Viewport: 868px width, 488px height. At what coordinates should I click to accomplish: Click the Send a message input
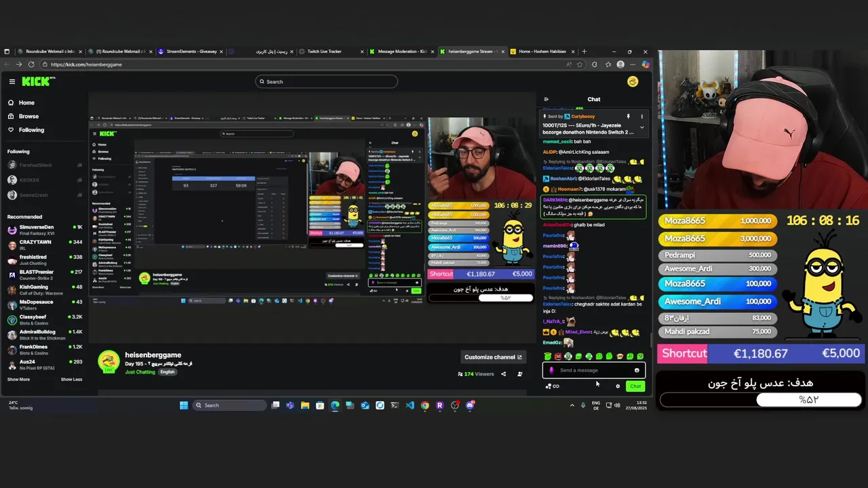coord(593,370)
